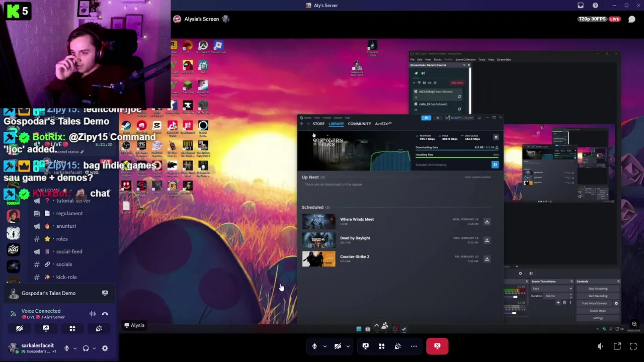Open user settings gear icon

(105, 348)
